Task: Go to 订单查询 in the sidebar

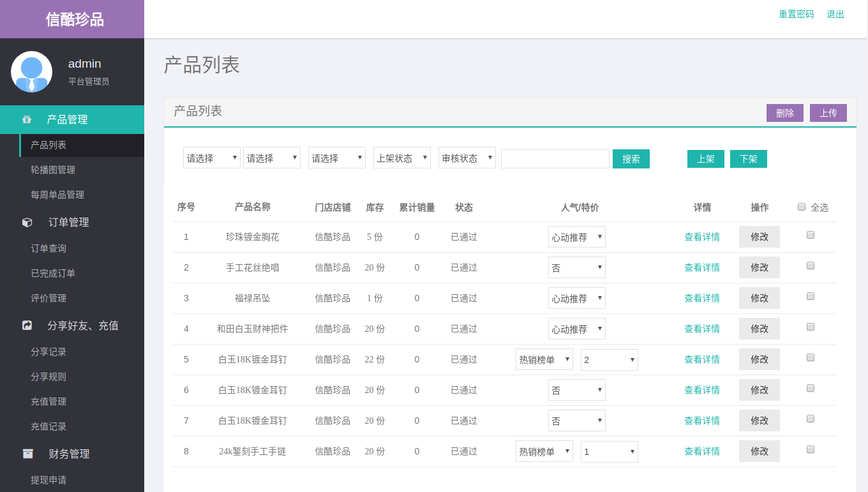Action: pyautogui.click(x=49, y=248)
